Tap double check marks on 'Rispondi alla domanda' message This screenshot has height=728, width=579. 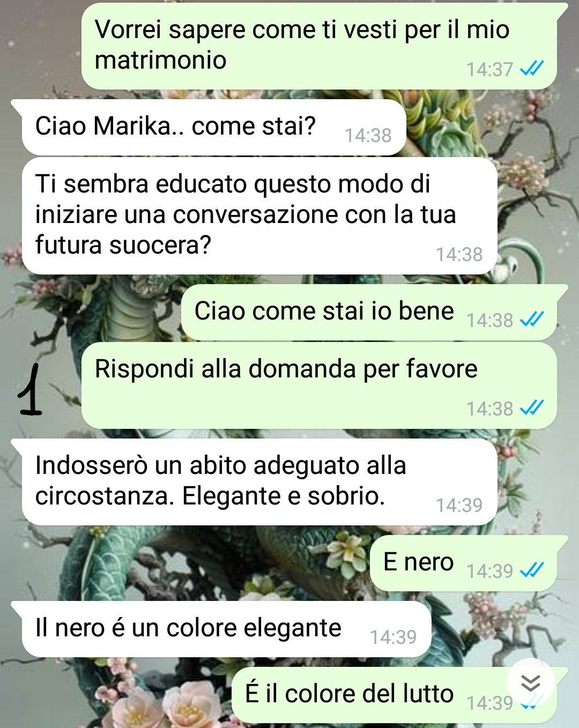532,408
